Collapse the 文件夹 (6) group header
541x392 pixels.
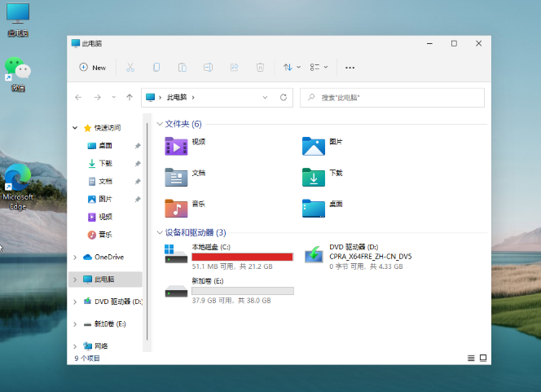[159, 124]
